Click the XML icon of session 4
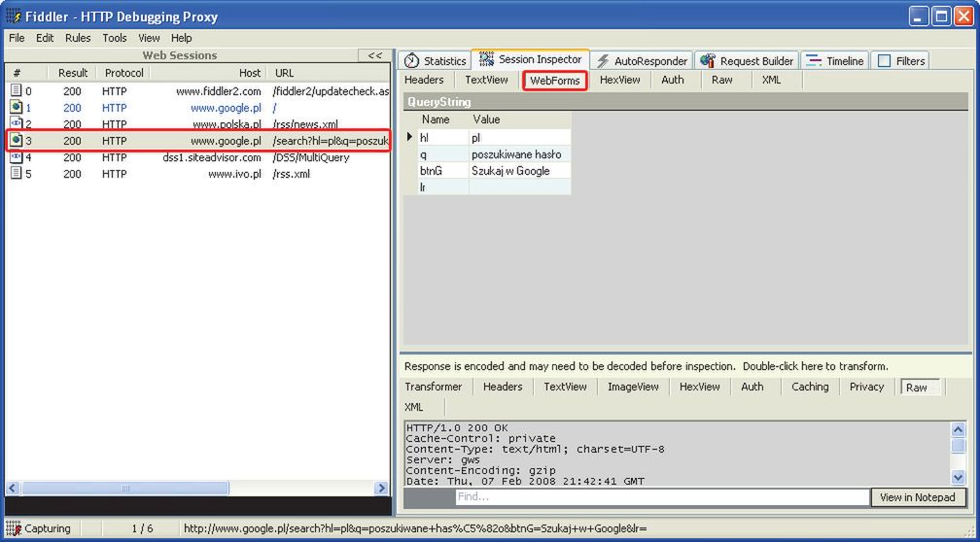 click(x=17, y=156)
